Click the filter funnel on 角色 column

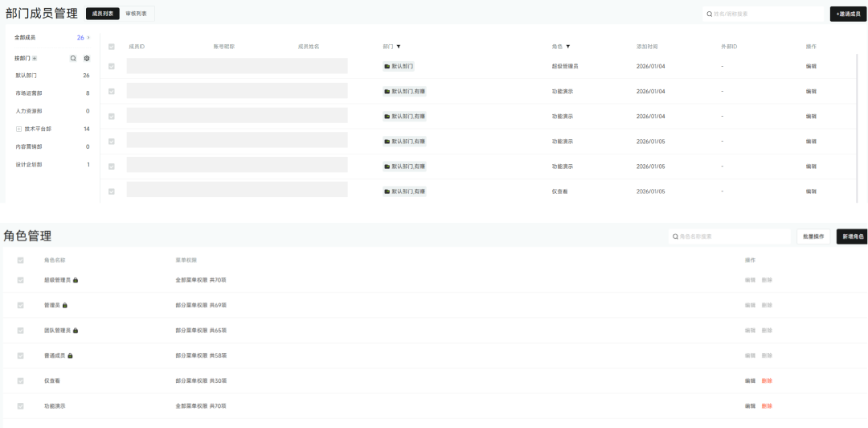click(x=568, y=47)
